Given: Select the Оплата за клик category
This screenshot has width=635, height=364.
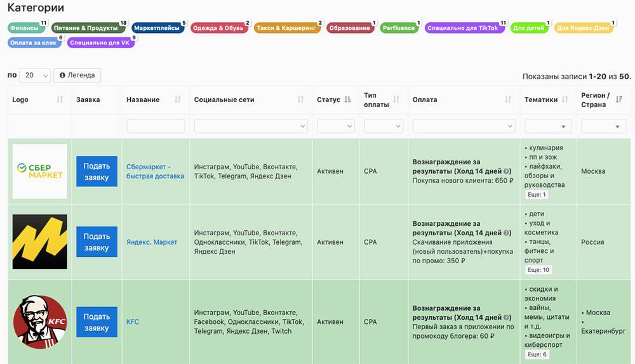Looking at the screenshot, I should [x=34, y=42].
